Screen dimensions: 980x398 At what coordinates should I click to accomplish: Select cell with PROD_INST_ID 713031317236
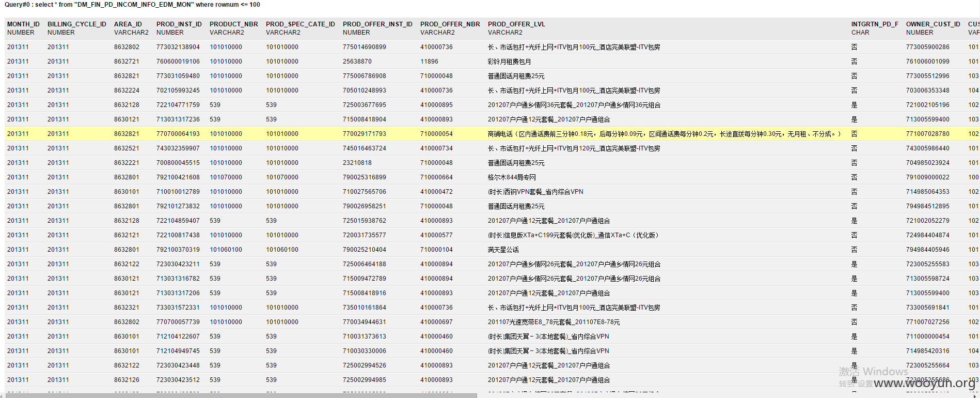(x=178, y=119)
